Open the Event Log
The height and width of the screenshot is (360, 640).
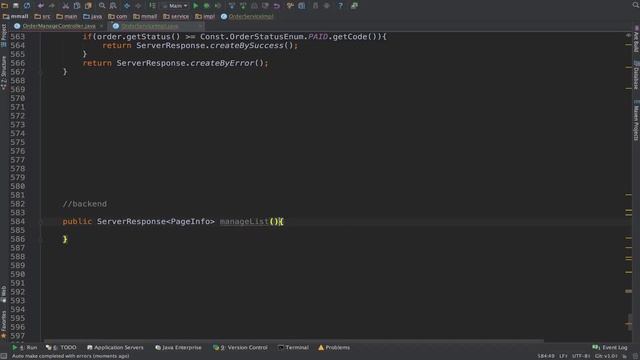tap(610, 347)
